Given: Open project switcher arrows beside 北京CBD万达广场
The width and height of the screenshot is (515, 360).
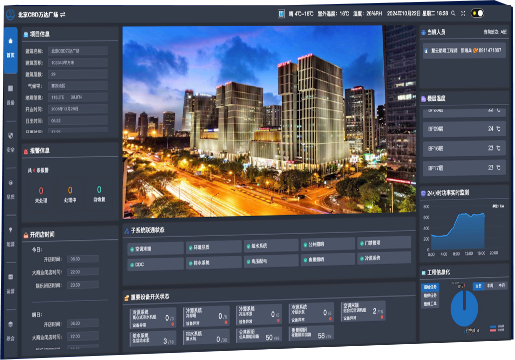Looking at the screenshot, I should 63,14.
